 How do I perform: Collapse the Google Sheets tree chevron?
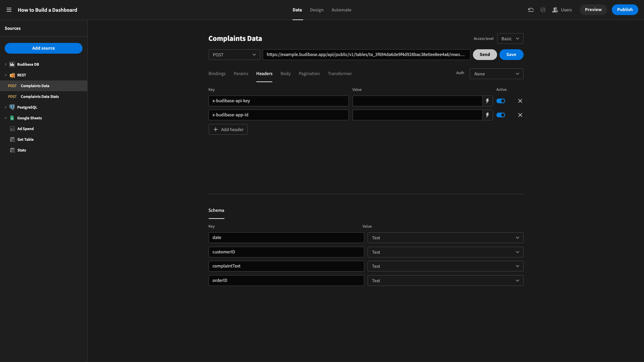(5, 118)
